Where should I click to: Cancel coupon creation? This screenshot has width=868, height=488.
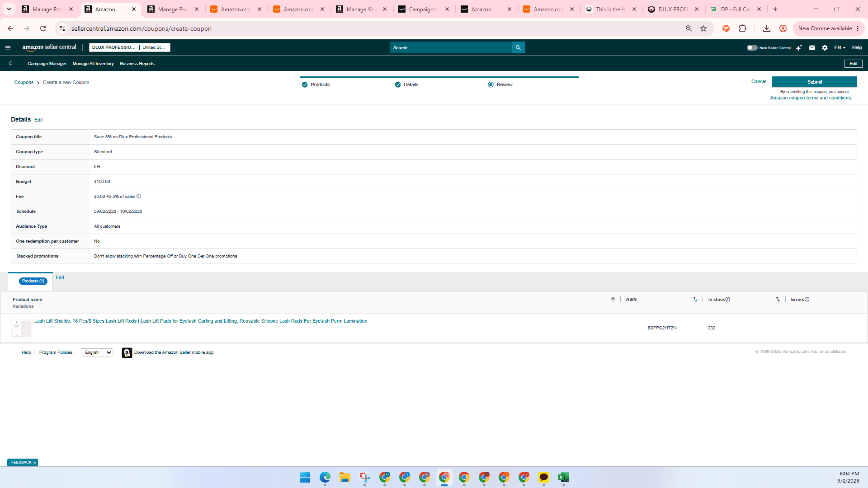pyautogui.click(x=759, y=82)
